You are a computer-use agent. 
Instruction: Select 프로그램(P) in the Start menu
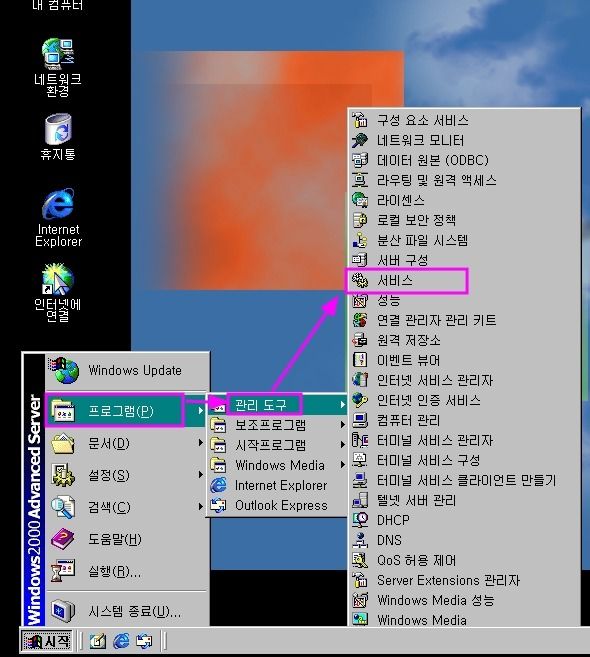point(127,411)
